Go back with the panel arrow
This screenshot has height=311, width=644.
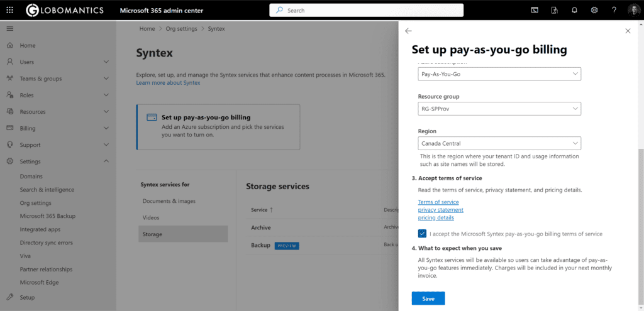[408, 31]
